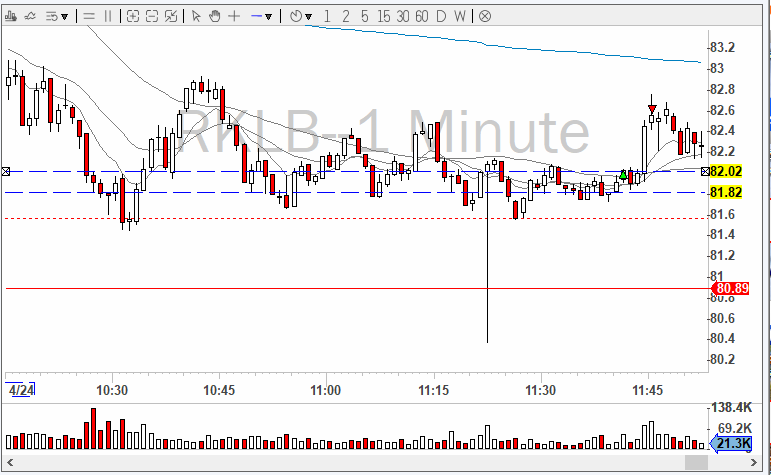
Task: Click the green up-triangle trade marker
Action: click(x=623, y=175)
